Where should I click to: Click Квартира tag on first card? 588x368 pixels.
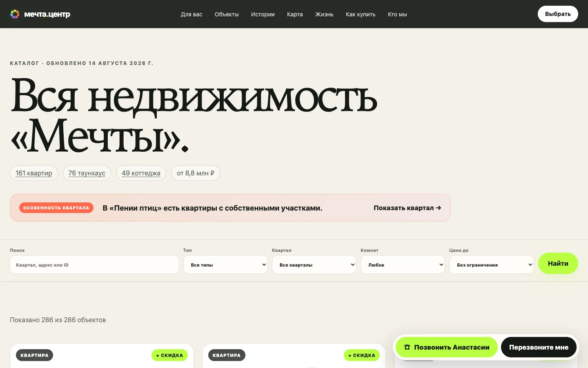(x=34, y=355)
